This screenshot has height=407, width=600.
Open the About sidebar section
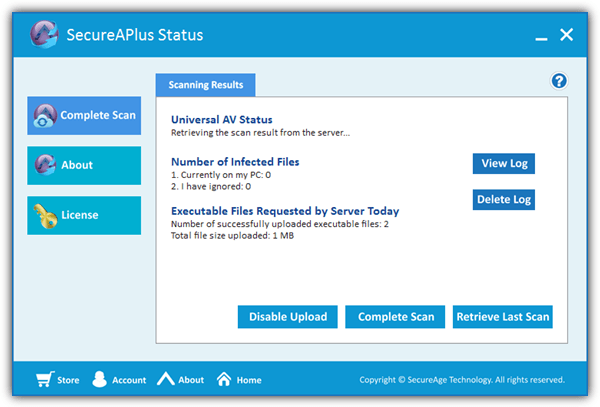[x=84, y=165]
